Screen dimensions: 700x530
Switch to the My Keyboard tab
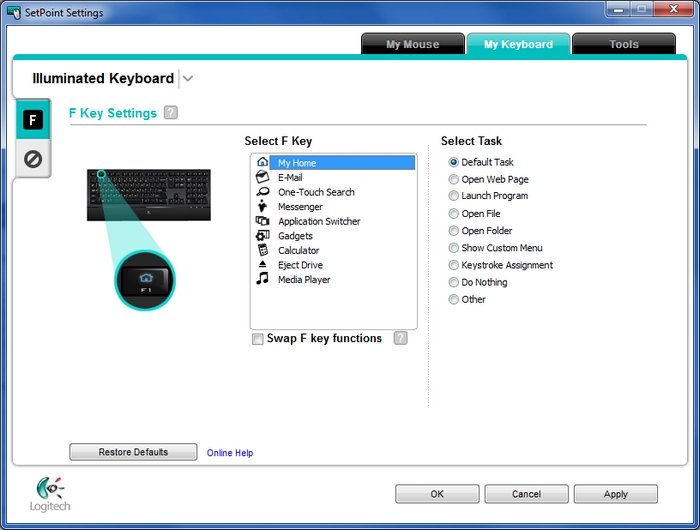(x=518, y=44)
